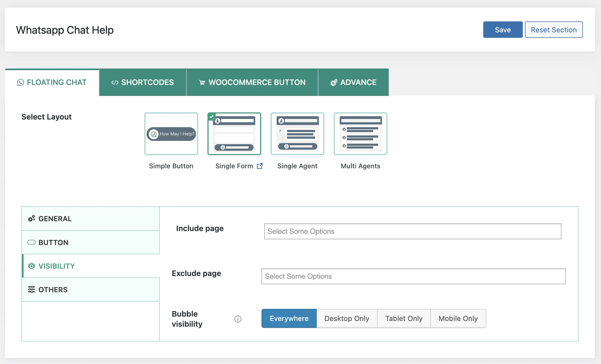Open the Include page options dropdown
601x364 pixels.
pos(413,231)
